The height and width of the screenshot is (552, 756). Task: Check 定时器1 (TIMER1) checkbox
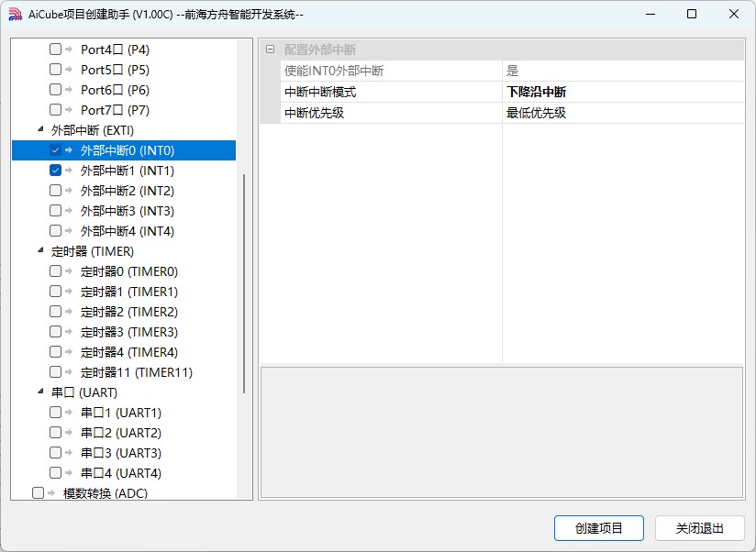click(55, 292)
